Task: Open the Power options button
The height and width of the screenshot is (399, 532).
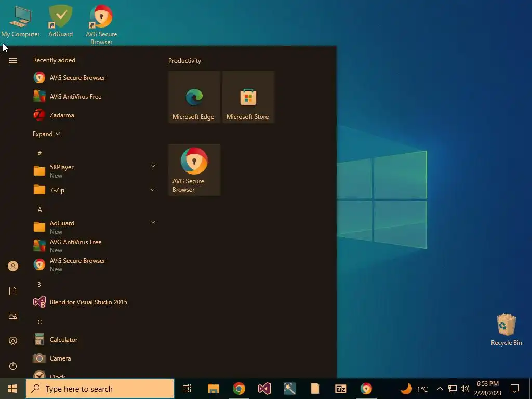Action: (x=13, y=366)
